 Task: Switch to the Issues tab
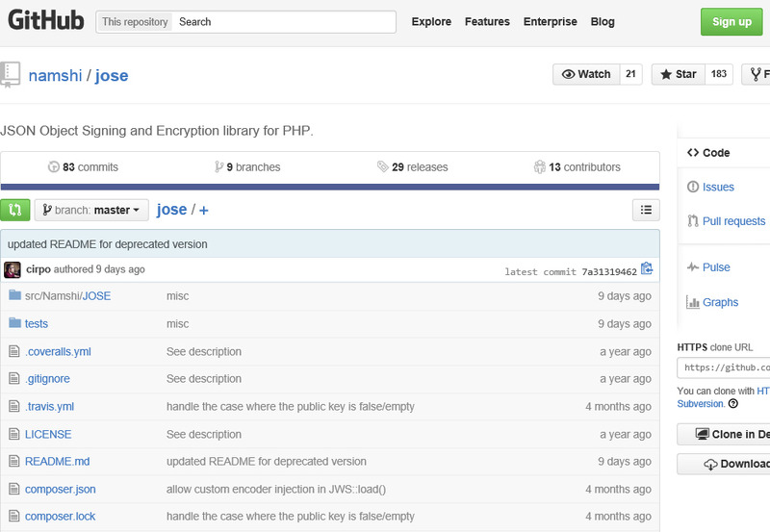coord(718,187)
